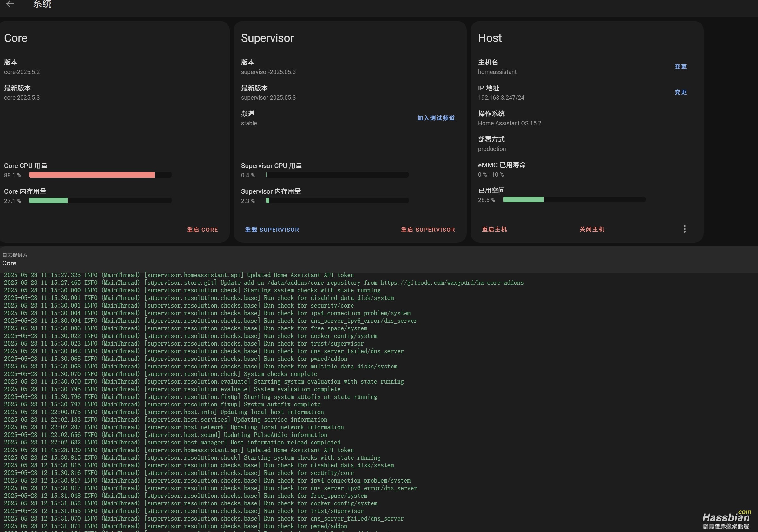Click eMMC lifetime value 0 % - 10 %

[x=491, y=175]
